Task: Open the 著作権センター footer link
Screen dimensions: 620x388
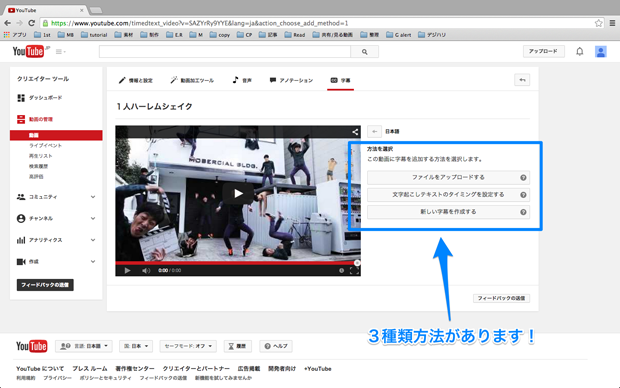Action: [x=135, y=369]
